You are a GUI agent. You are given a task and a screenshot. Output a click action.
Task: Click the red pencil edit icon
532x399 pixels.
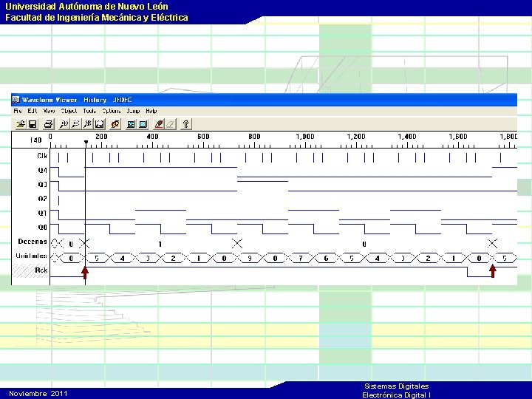[158, 124]
